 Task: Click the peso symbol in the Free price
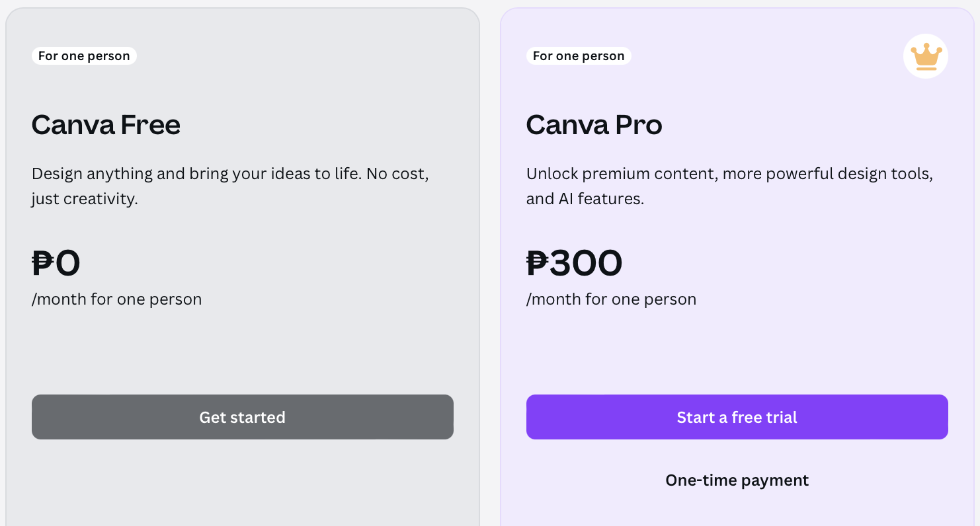tap(43, 263)
